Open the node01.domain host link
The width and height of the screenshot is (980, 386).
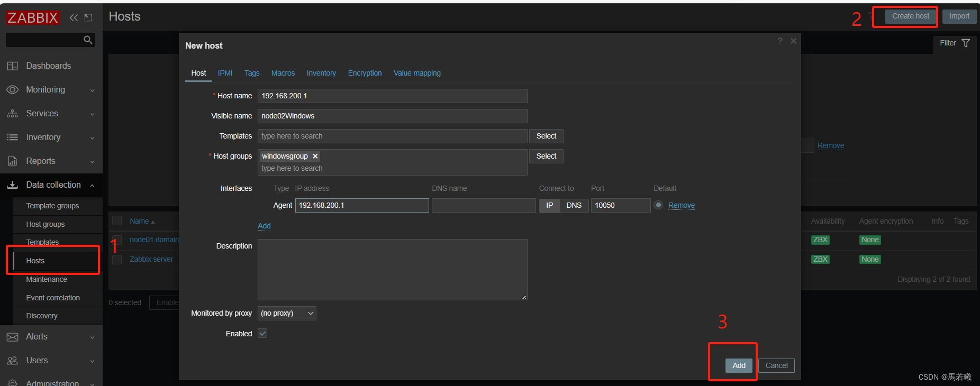click(x=155, y=240)
